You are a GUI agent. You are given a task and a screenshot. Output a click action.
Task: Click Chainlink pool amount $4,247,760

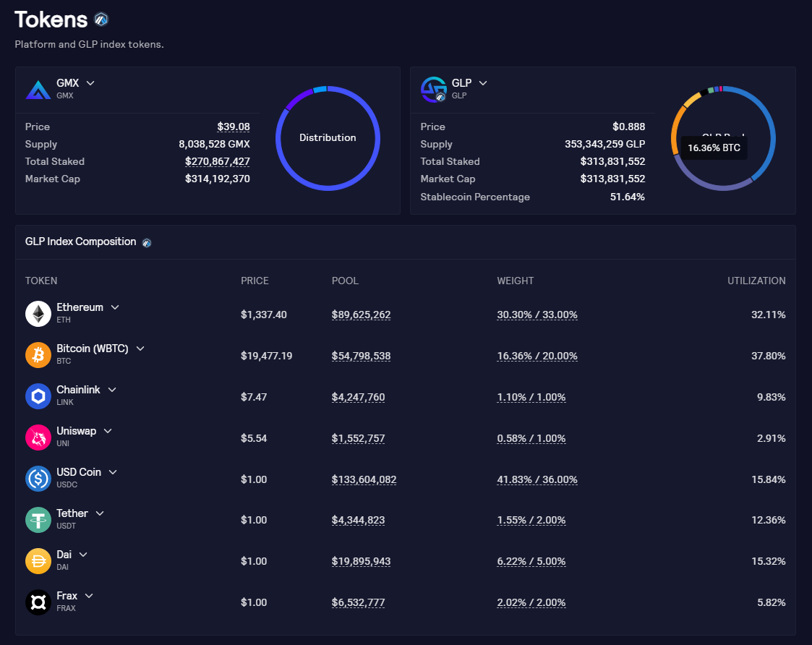pyautogui.click(x=359, y=398)
